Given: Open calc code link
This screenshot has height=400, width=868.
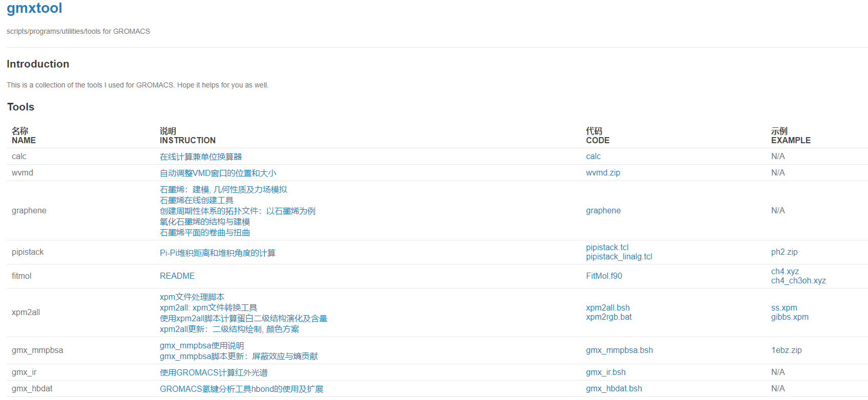Looking at the screenshot, I should click(x=594, y=157).
